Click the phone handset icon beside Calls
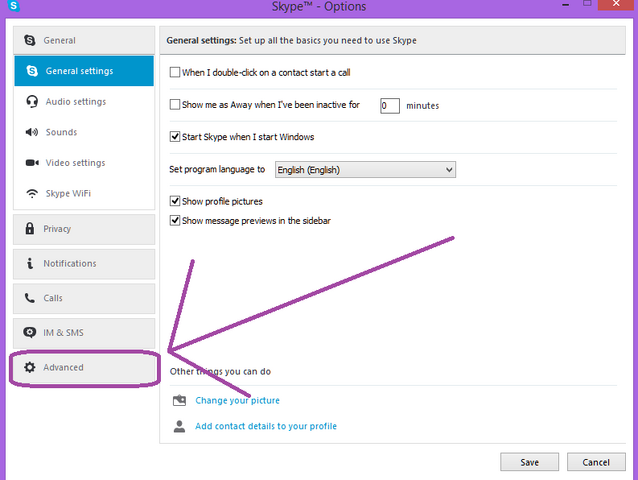The height and width of the screenshot is (480, 638). pyautogui.click(x=30, y=298)
